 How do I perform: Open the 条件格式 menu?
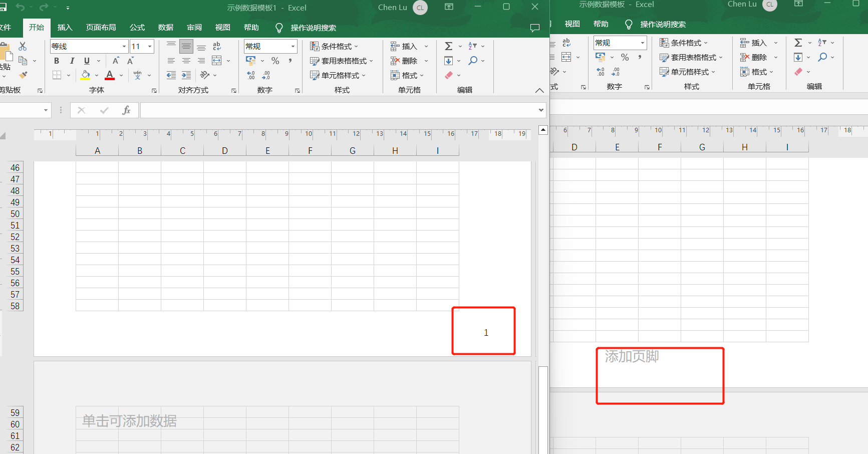pos(336,46)
